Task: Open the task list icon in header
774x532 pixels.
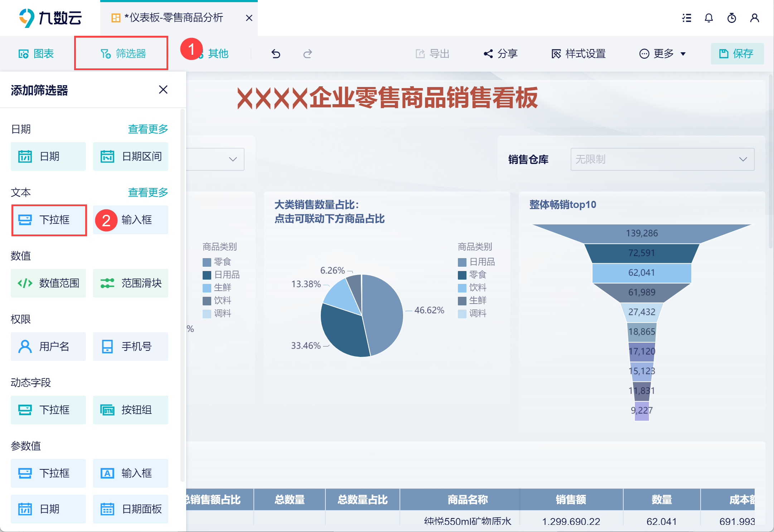Action: (x=686, y=18)
